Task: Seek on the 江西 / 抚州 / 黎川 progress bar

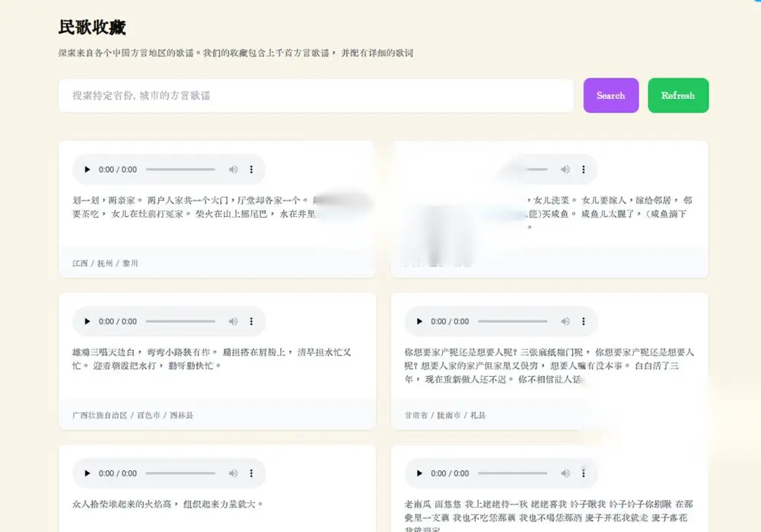Action: pyautogui.click(x=180, y=170)
